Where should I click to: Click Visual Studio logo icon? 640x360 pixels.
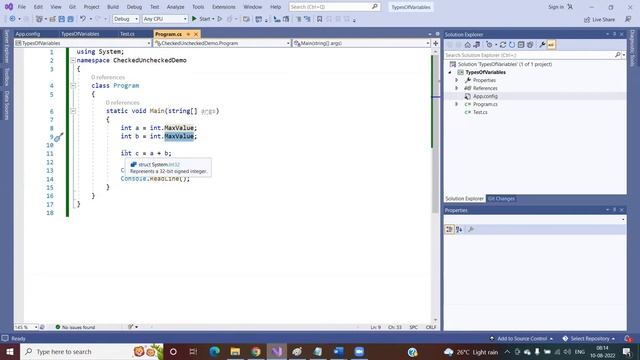click(9, 7)
